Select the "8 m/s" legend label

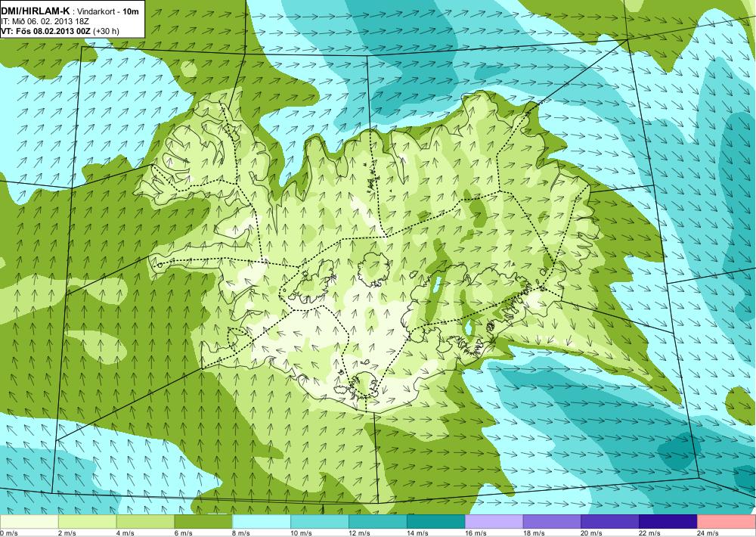click(242, 533)
